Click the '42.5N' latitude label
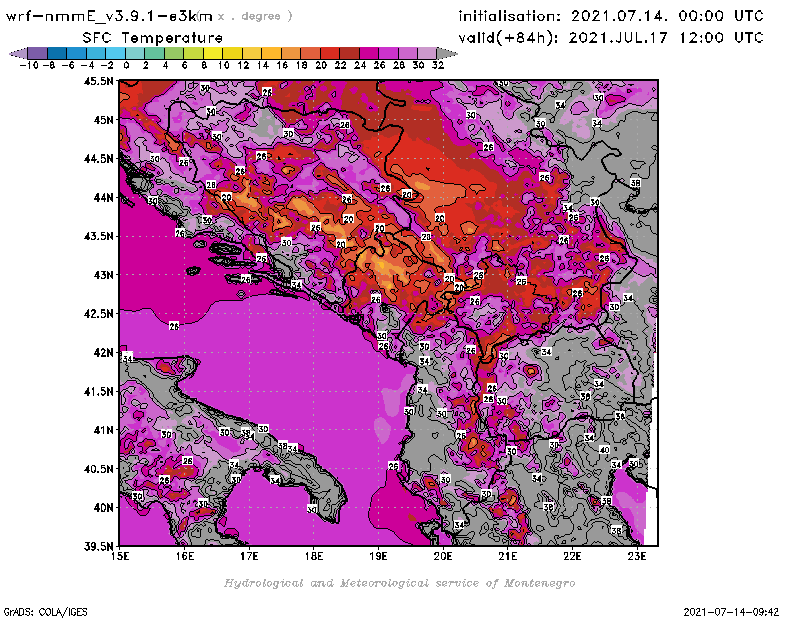 (x=99, y=314)
